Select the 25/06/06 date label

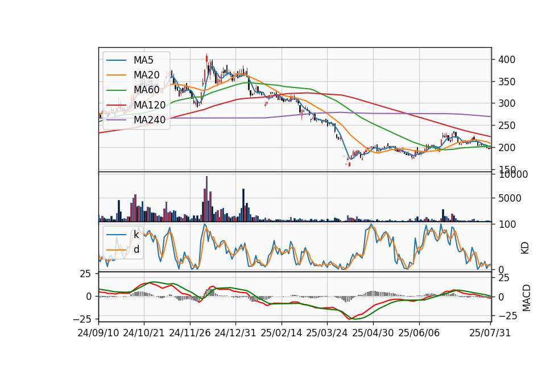click(419, 333)
